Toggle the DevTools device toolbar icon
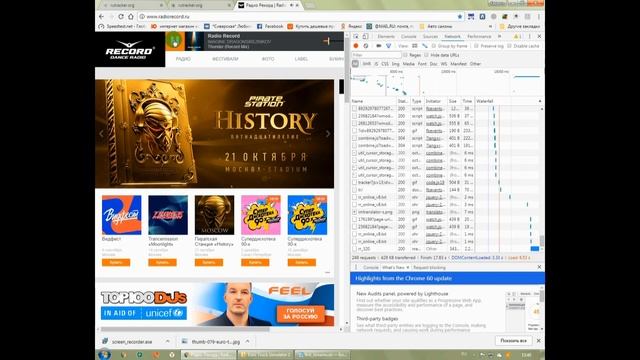 pos(365,36)
